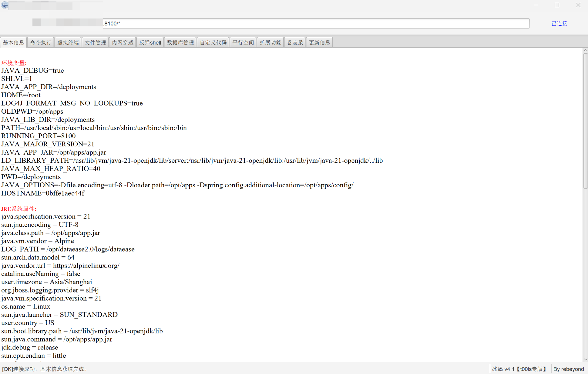The width and height of the screenshot is (588, 374).
Task: Select the 基本信息 tab
Action: coord(13,42)
